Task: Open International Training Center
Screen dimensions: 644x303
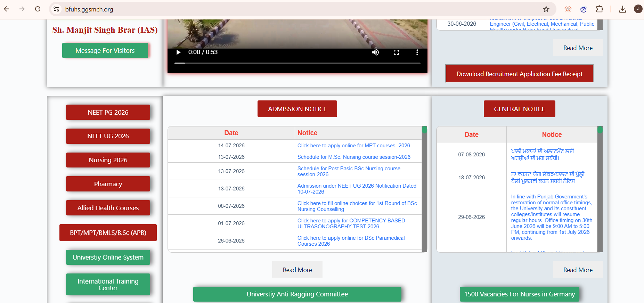Action: (108, 284)
